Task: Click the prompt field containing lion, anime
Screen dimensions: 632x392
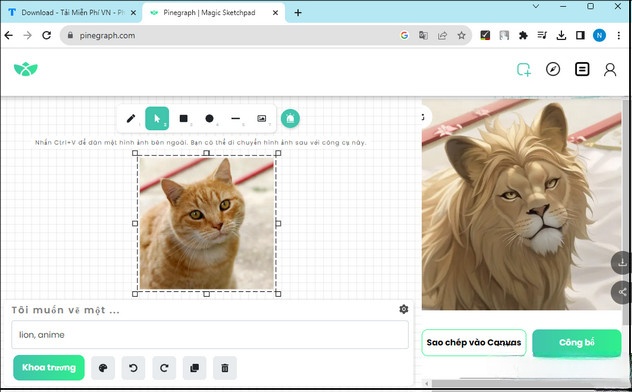Action: [x=210, y=335]
